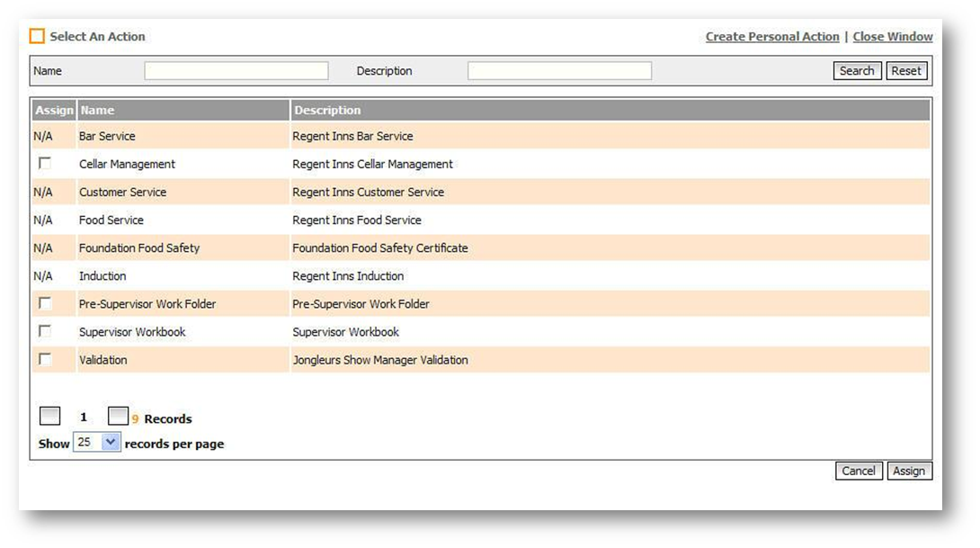Go to page 1 of results

84,418
